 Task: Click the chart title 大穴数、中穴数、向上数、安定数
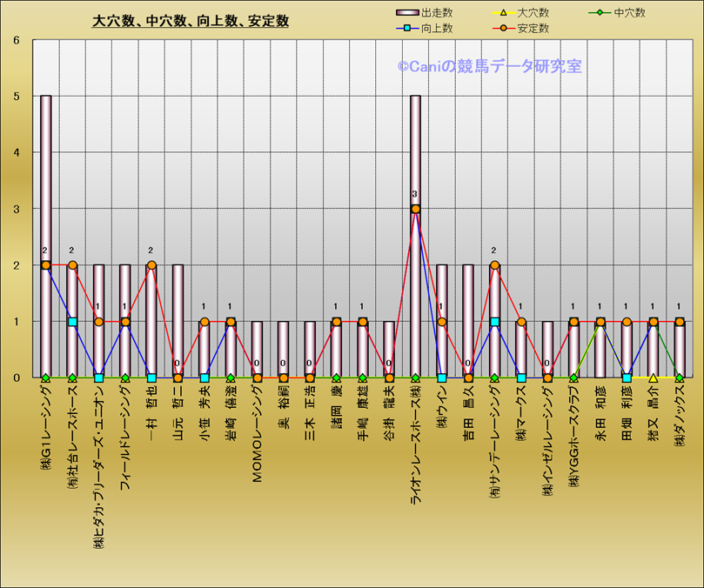click(191, 22)
